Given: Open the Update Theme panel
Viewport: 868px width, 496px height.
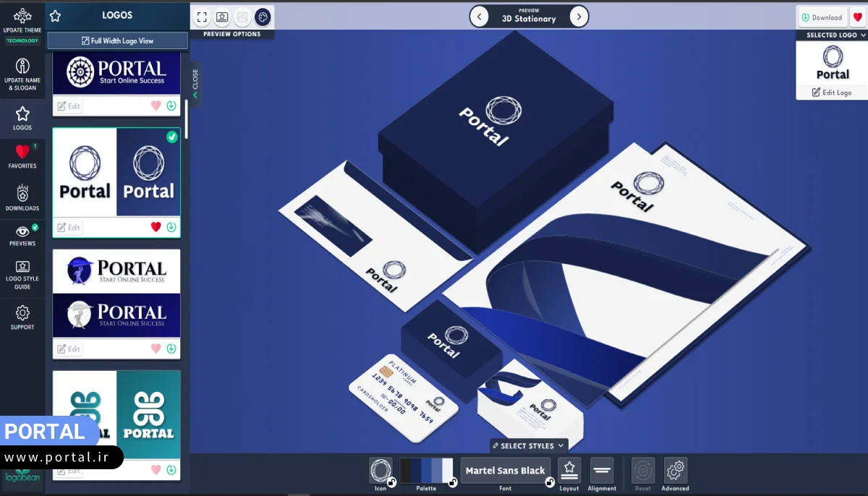Looking at the screenshot, I should (22, 21).
